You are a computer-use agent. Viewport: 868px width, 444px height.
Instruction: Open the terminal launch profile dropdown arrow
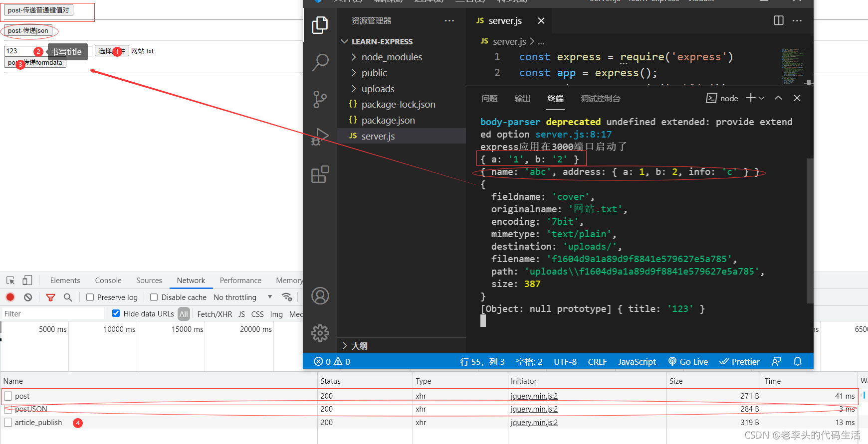[762, 98]
